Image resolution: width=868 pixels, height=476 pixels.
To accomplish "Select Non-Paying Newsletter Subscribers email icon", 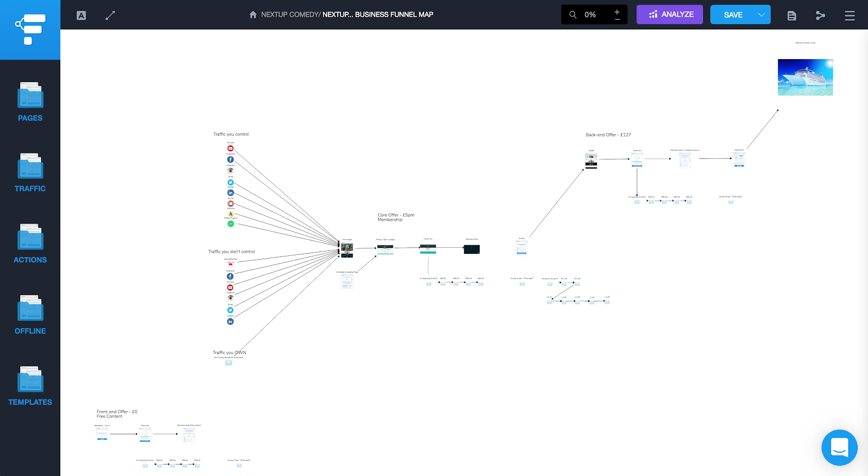I will [228, 363].
